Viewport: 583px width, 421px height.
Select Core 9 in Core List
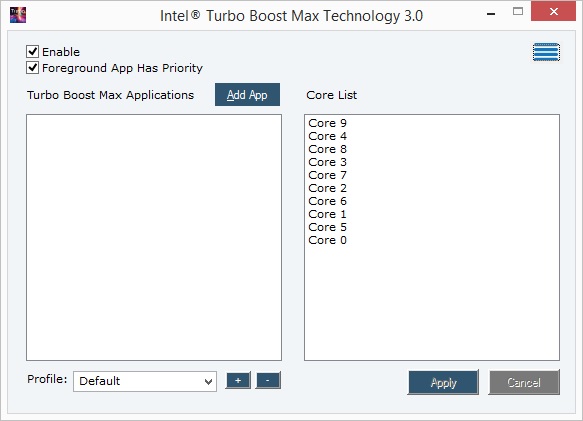[x=328, y=123]
